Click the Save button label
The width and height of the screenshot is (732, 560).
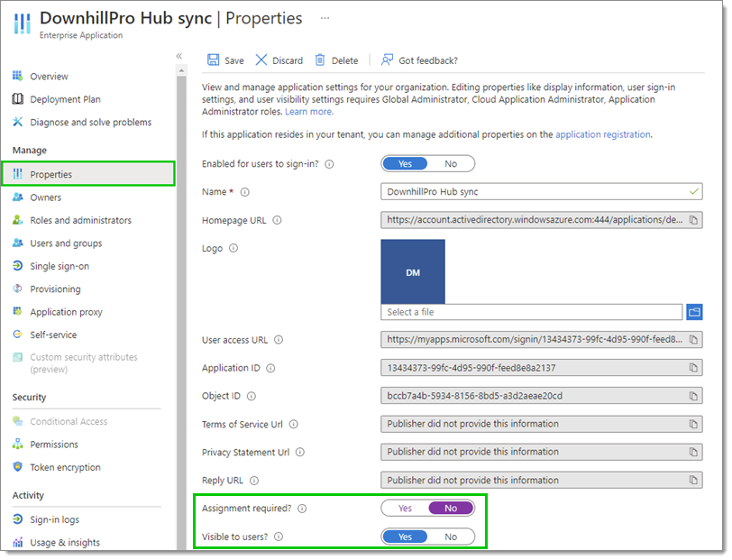coord(233,60)
